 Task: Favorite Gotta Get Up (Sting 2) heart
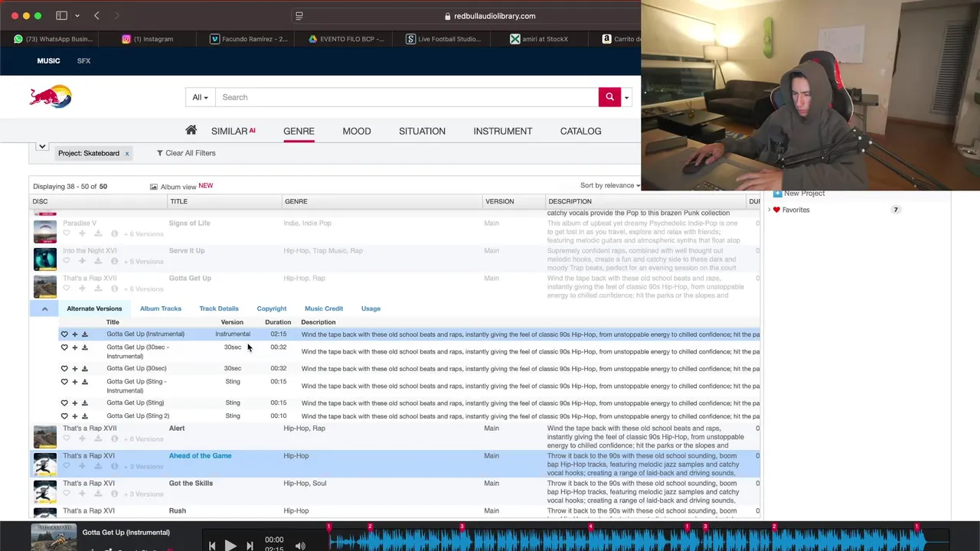[x=64, y=416]
